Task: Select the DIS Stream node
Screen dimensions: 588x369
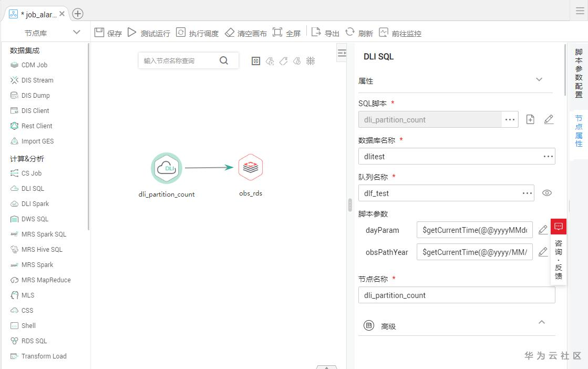Action: (32, 80)
